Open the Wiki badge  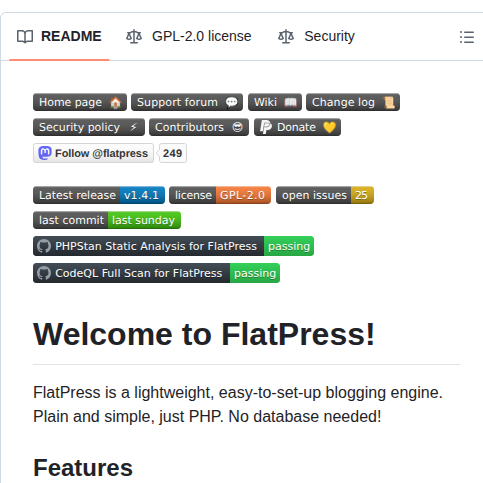click(275, 102)
